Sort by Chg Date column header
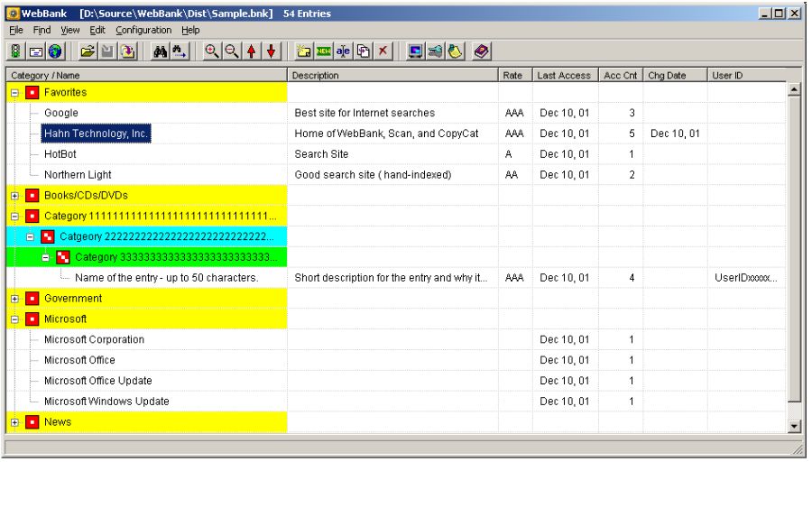This screenshot has height=508, width=812. [675, 75]
